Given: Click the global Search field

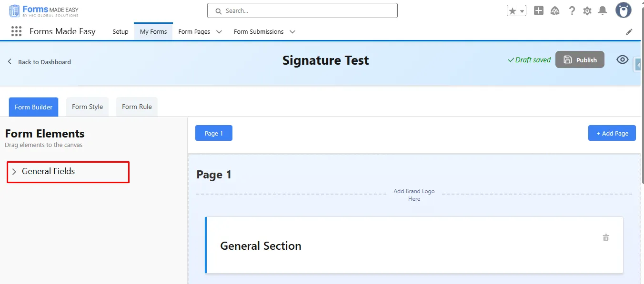Looking at the screenshot, I should pos(302,10).
